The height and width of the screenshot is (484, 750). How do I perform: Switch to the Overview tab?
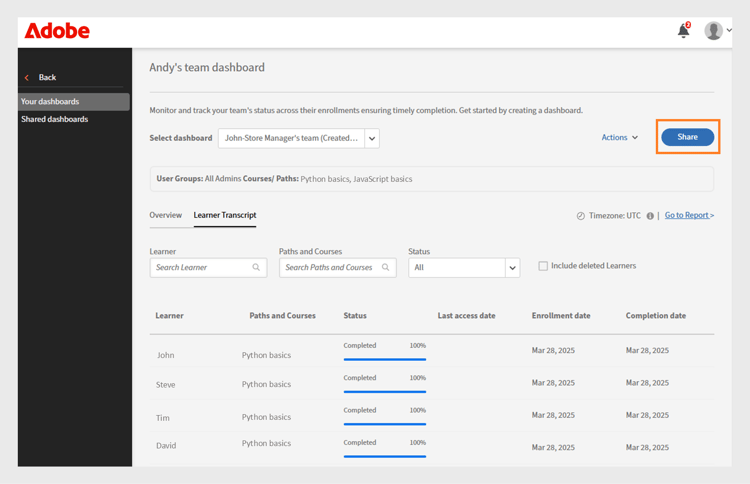tap(165, 215)
